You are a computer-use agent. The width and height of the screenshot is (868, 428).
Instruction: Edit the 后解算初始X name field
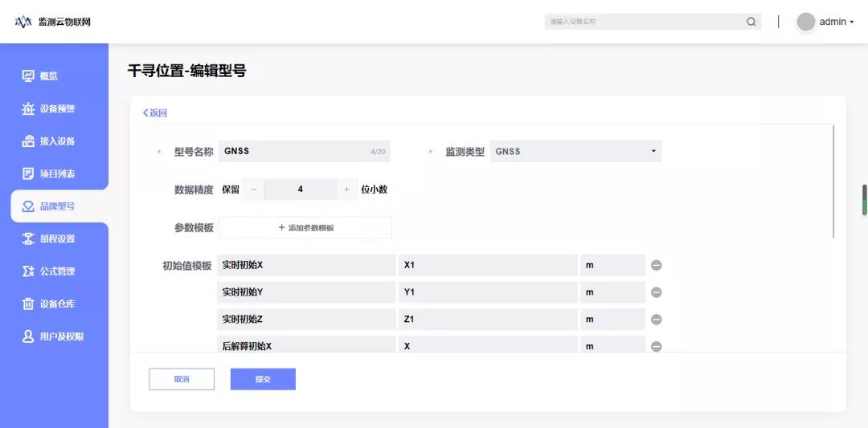tap(306, 344)
